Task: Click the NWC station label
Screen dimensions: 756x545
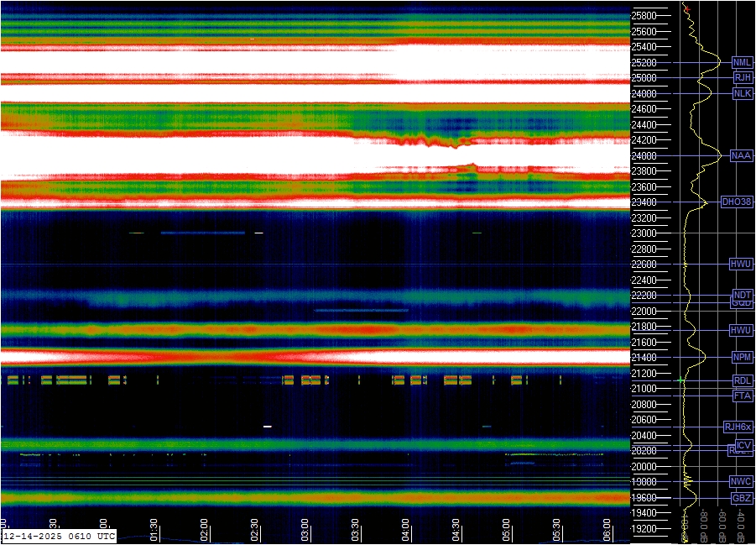Action: pos(741,482)
